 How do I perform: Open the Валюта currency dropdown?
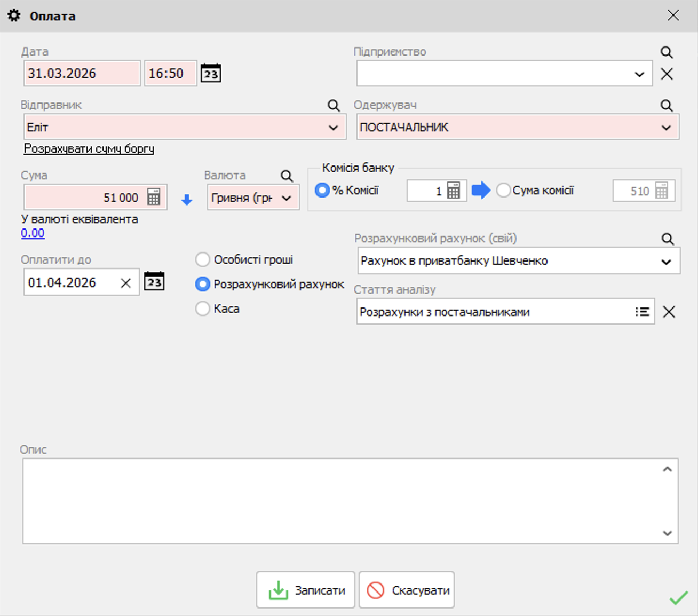(x=287, y=198)
